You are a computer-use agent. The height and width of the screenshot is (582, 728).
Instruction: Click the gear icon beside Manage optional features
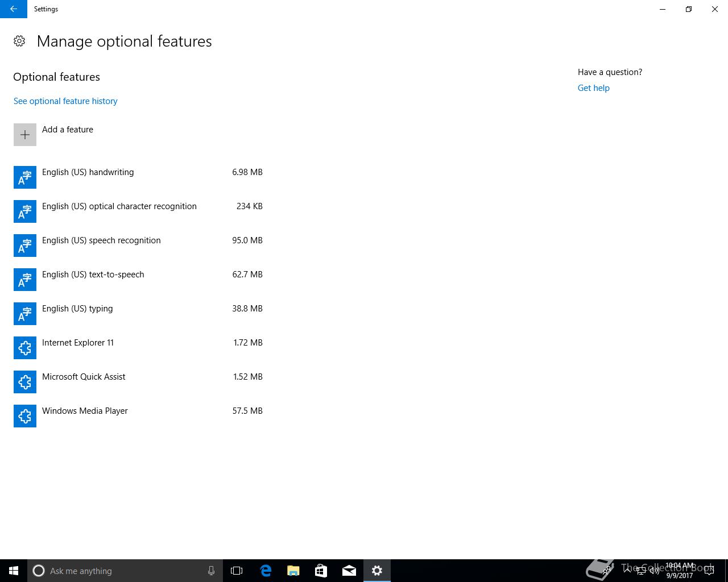pos(19,41)
